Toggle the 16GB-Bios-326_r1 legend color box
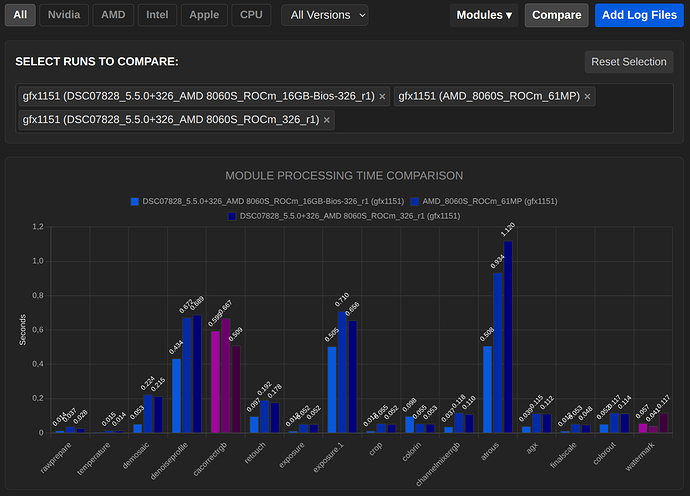The height and width of the screenshot is (496, 690). pyautogui.click(x=135, y=202)
